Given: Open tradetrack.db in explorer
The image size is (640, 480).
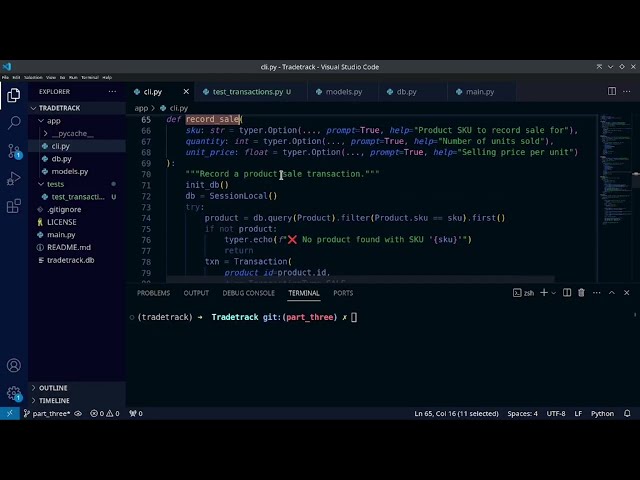Looking at the screenshot, I should point(77,260).
